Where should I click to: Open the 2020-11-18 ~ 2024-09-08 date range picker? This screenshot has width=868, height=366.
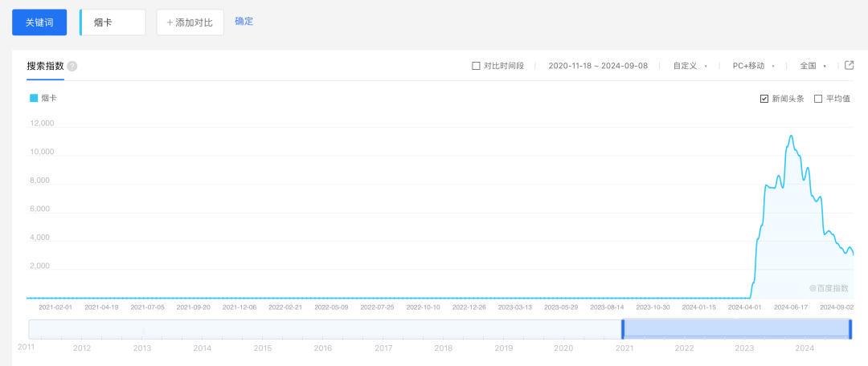[x=597, y=66]
